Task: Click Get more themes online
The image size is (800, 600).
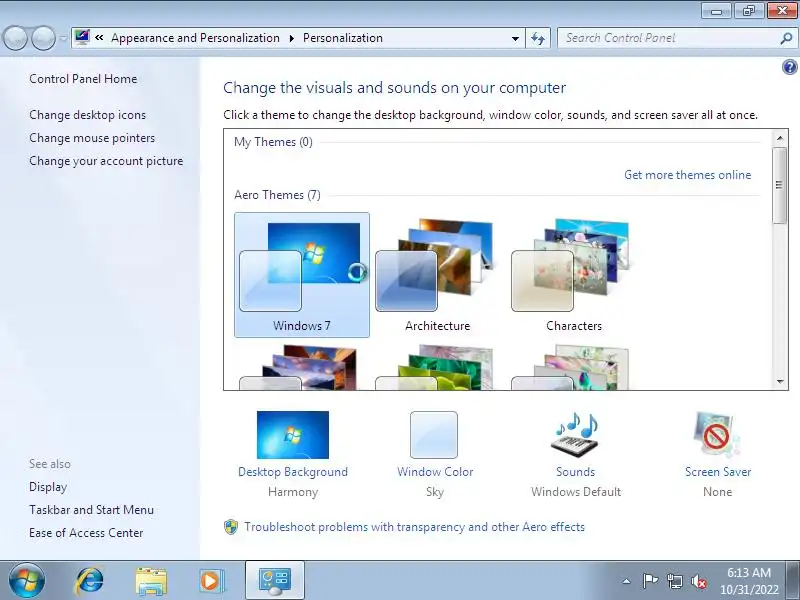Action: click(x=687, y=175)
